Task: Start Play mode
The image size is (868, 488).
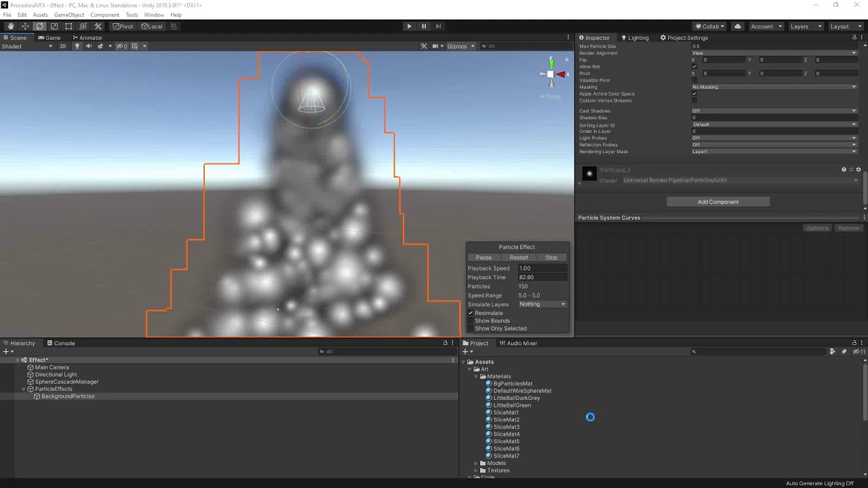Action: pos(409,26)
